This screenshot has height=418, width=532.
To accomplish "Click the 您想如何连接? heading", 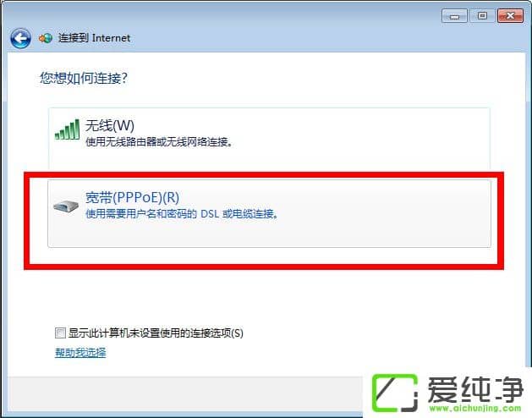I will [x=84, y=78].
